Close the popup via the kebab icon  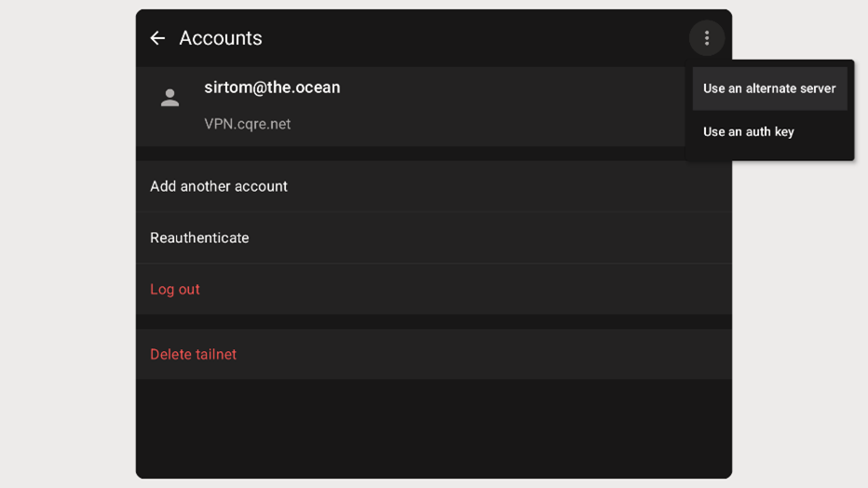[707, 38]
